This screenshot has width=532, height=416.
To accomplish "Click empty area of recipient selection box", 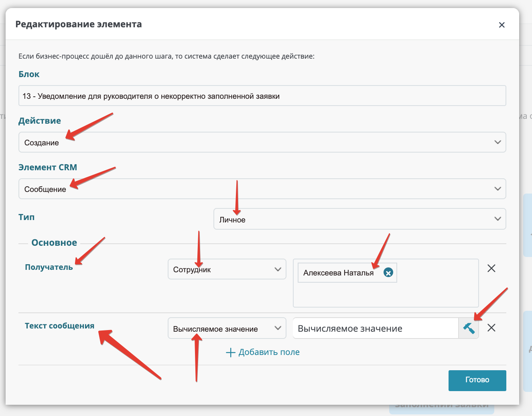I will tap(386, 295).
